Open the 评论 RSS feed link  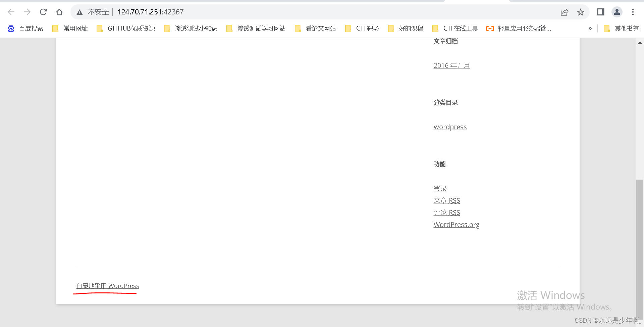446,213
